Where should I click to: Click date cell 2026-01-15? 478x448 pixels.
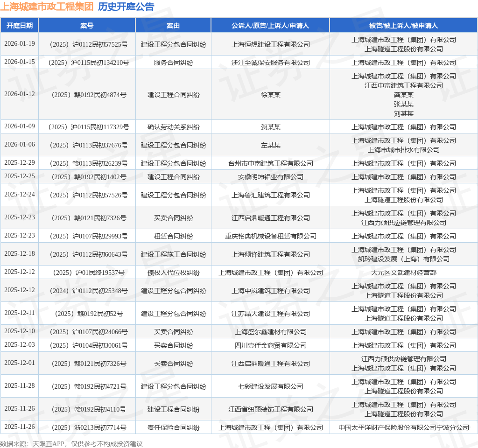coord(20,62)
